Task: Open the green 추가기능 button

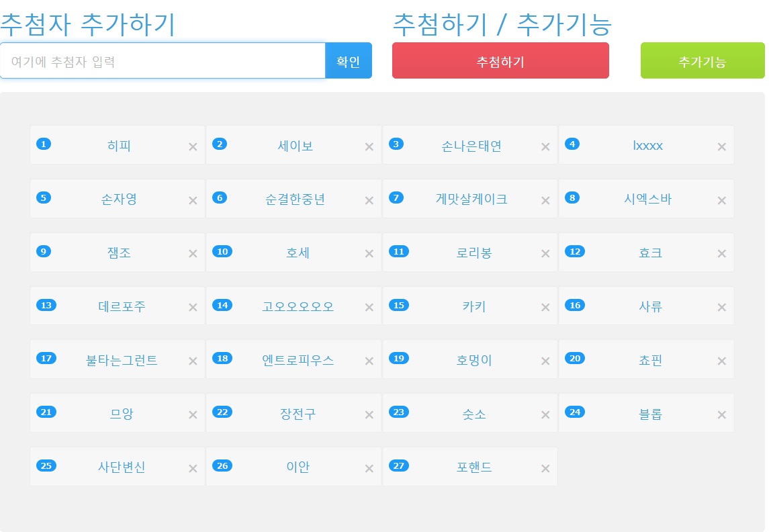Action: [x=702, y=61]
